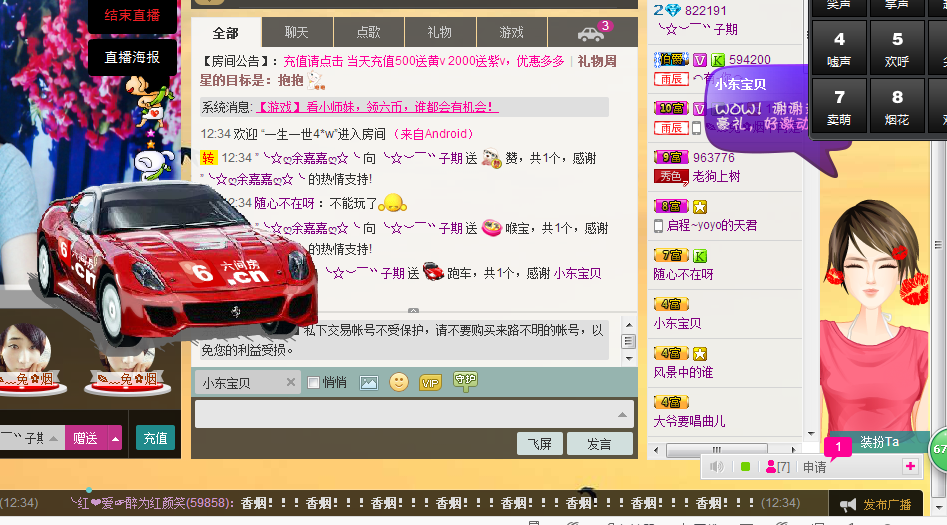Click the 7富 wealth rank badge
The width and height of the screenshot is (947, 525).
pos(671,256)
